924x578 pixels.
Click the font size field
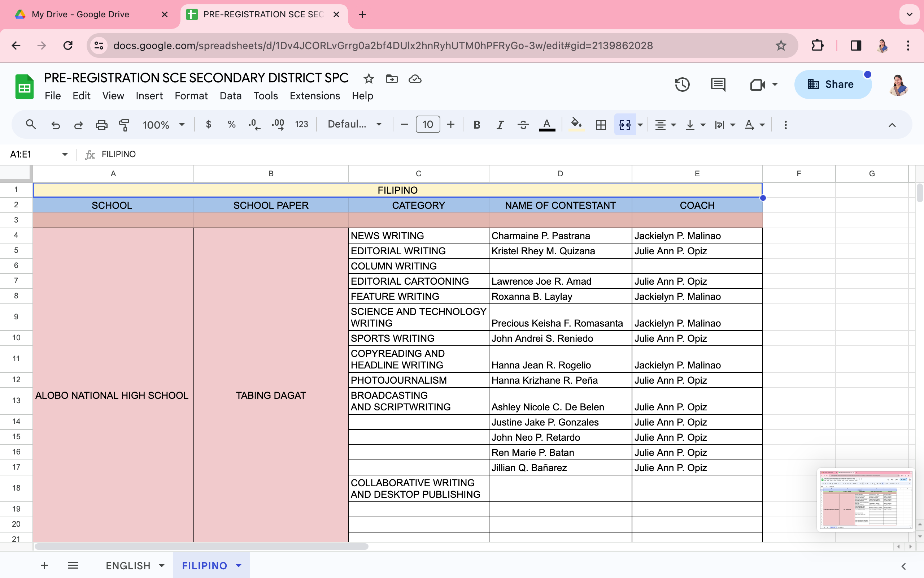(428, 125)
